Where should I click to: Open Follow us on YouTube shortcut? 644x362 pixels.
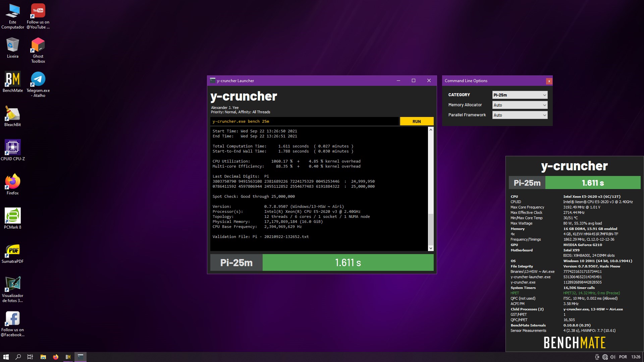(38, 16)
